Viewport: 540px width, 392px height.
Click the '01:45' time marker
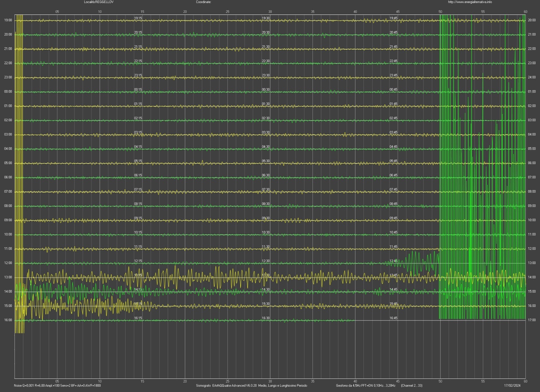click(394, 104)
